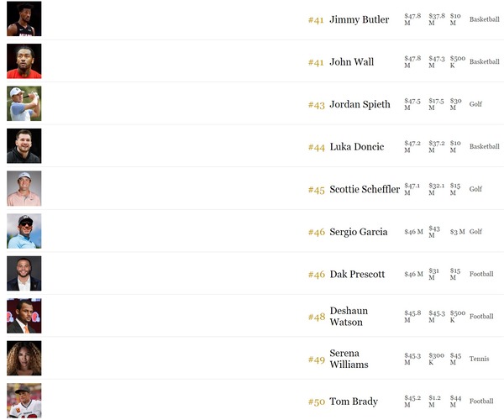The image size is (504, 420).
Task: Click the John Wall name
Action: [x=352, y=61]
